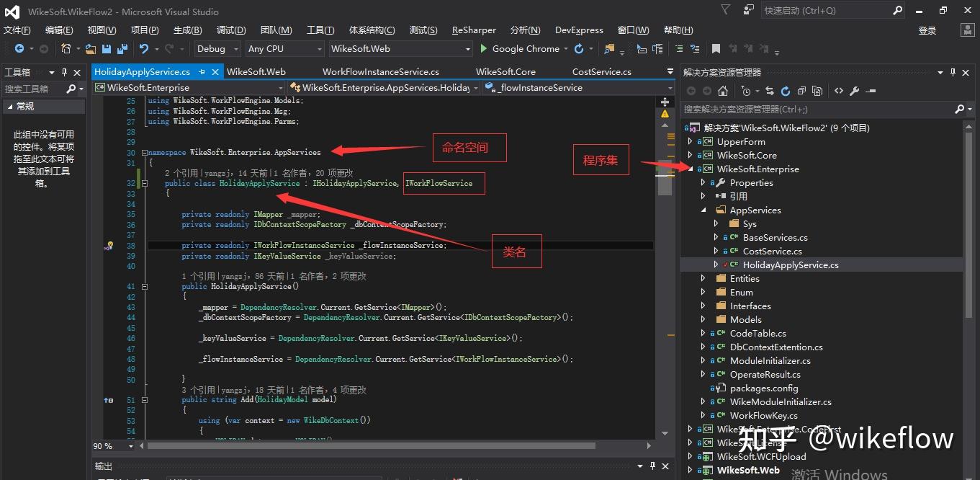The image size is (980, 480).
Task: Open Properties via the wrench icon
Action: (856, 90)
